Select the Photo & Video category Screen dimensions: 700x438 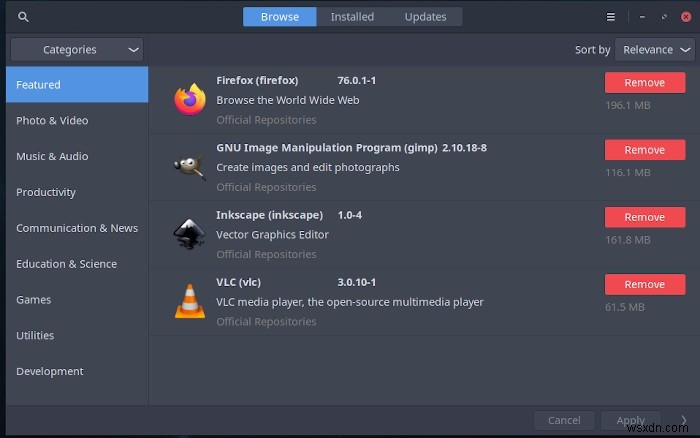[x=77, y=121]
